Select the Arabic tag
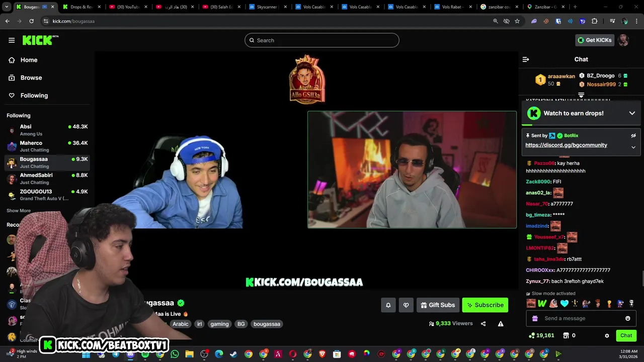The image size is (644, 362). click(180, 324)
